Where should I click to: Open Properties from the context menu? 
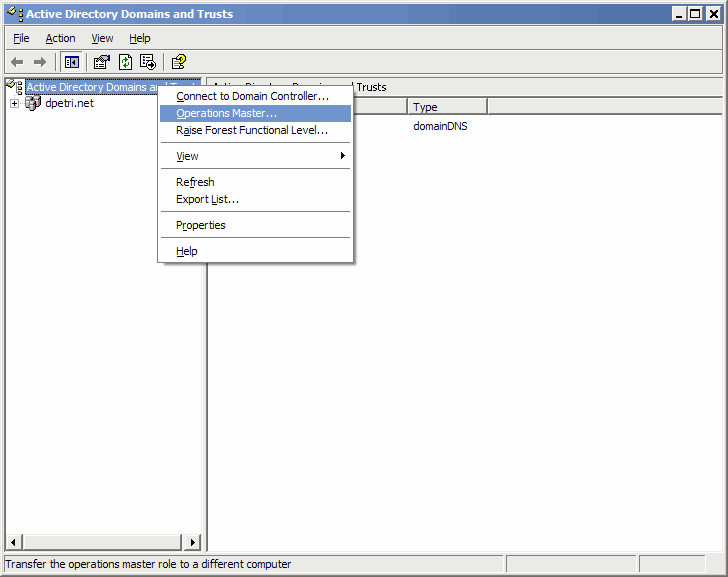tap(255, 225)
